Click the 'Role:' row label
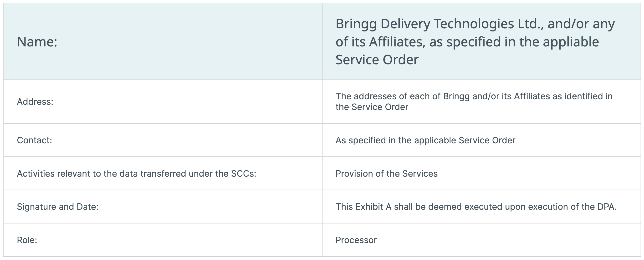 (x=27, y=240)
